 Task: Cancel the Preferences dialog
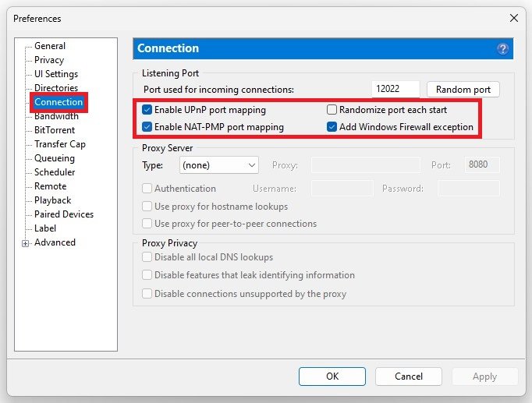pos(408,376)
